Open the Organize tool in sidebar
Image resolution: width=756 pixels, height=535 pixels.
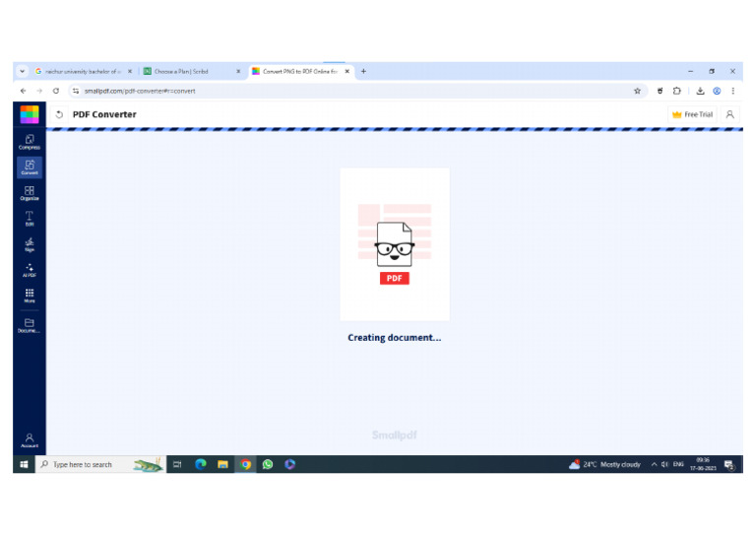tap(30, 193)
